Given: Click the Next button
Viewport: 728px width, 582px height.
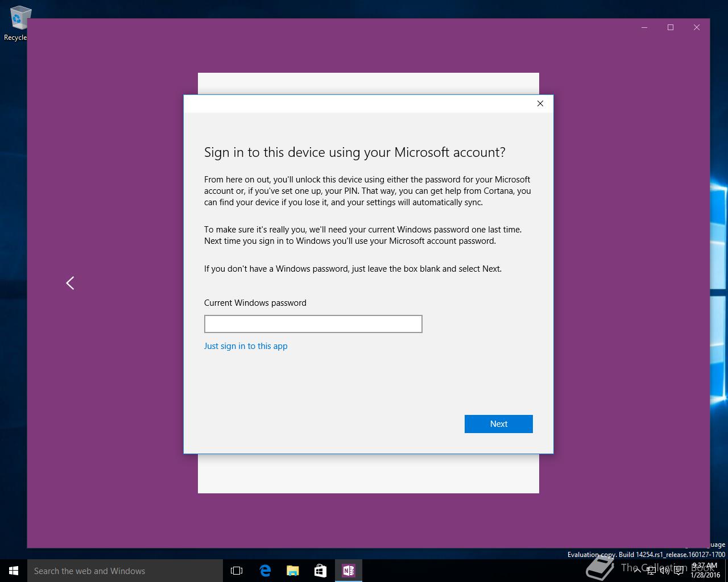Looking at the screenshot, I should [x=498, y=424].
